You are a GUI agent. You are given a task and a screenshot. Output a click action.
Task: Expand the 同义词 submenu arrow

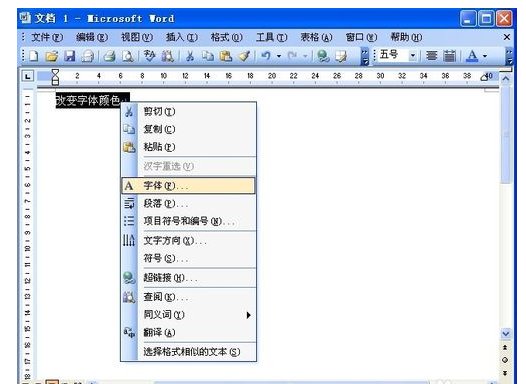[248, 315]
